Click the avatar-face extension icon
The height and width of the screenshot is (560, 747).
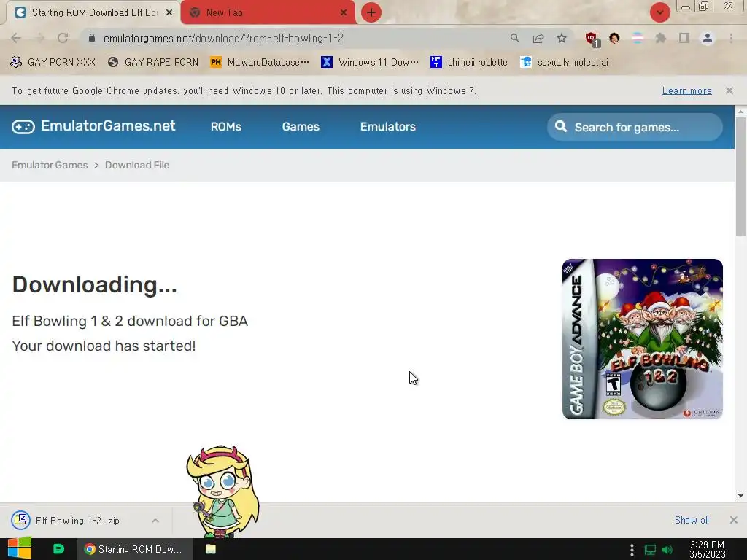pyautogui.click(x=614, y=38)
